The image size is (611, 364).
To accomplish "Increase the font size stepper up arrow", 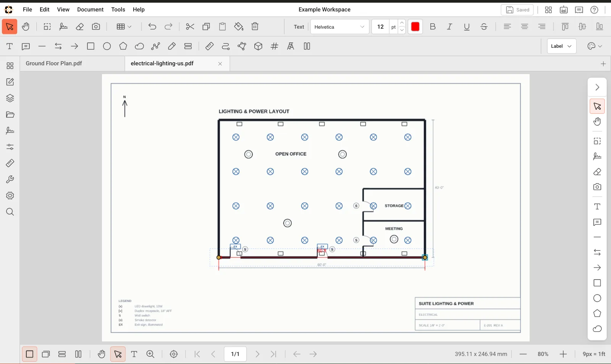I will [402, 23].
